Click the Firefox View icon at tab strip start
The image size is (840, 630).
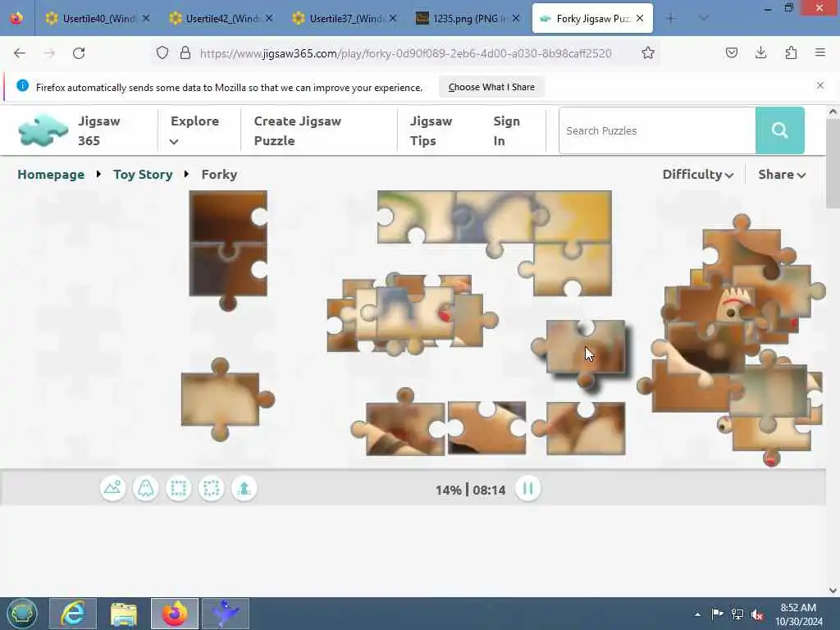coord(16,18)
